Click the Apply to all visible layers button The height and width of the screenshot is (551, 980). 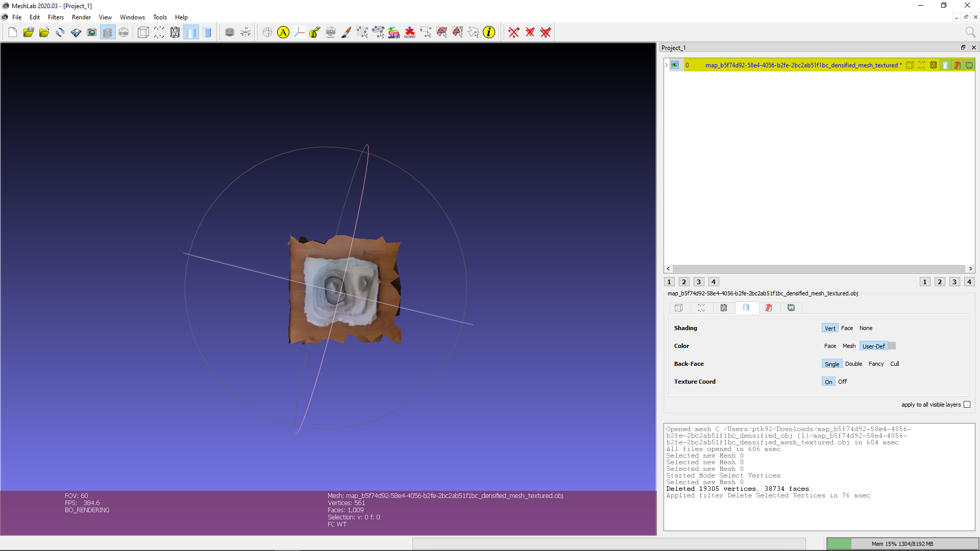(968, 405)
